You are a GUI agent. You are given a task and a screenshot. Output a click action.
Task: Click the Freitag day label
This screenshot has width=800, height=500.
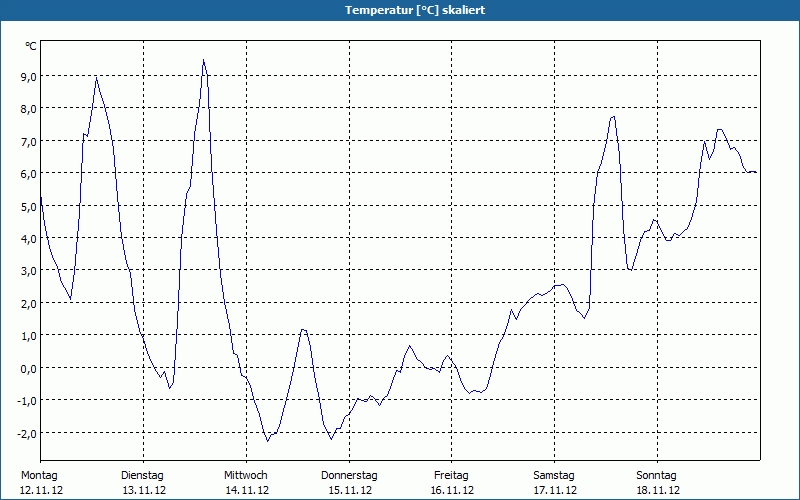[x=451, y=476]
